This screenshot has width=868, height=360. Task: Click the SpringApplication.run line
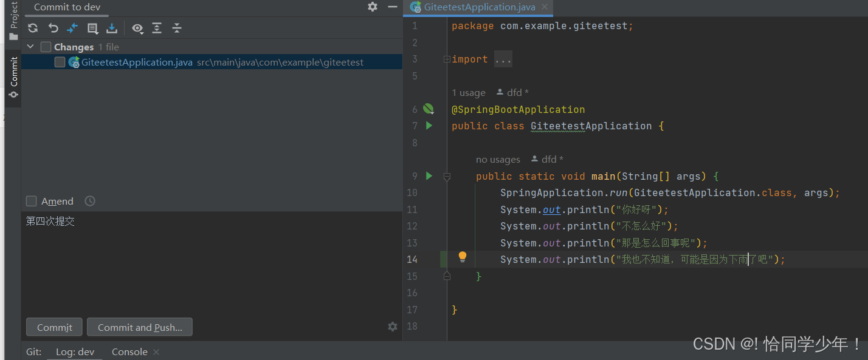(670, 193)
